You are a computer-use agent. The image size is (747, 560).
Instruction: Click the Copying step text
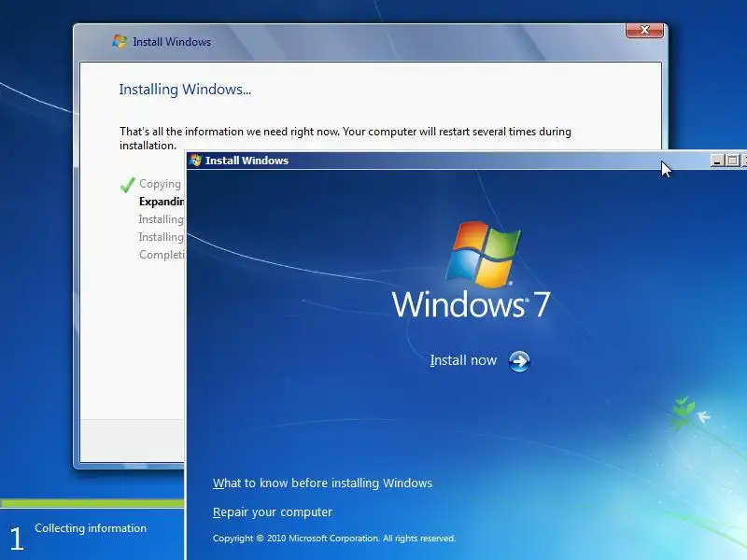tap(160, 184)
